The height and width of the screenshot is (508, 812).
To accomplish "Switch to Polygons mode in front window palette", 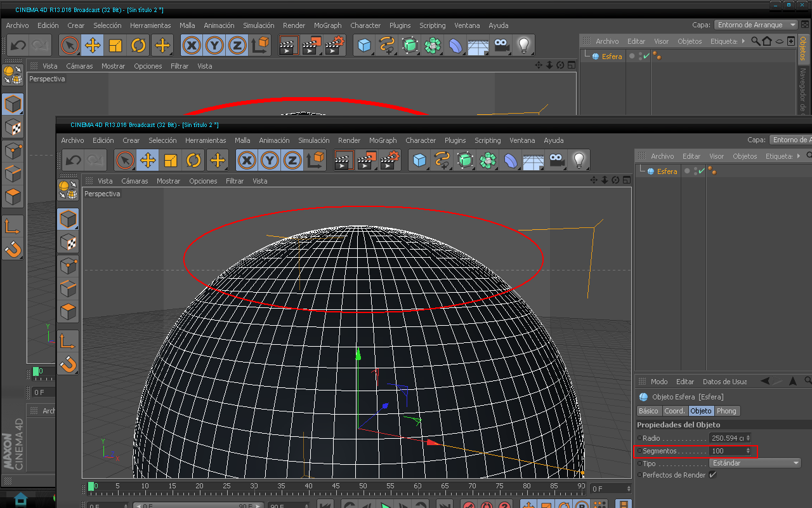I will click(68, 311).
